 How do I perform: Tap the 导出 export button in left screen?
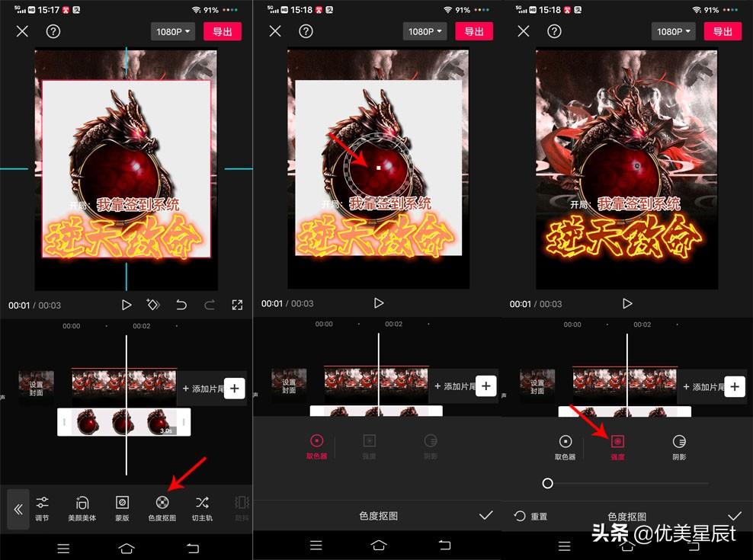click(x=223, y=32)
